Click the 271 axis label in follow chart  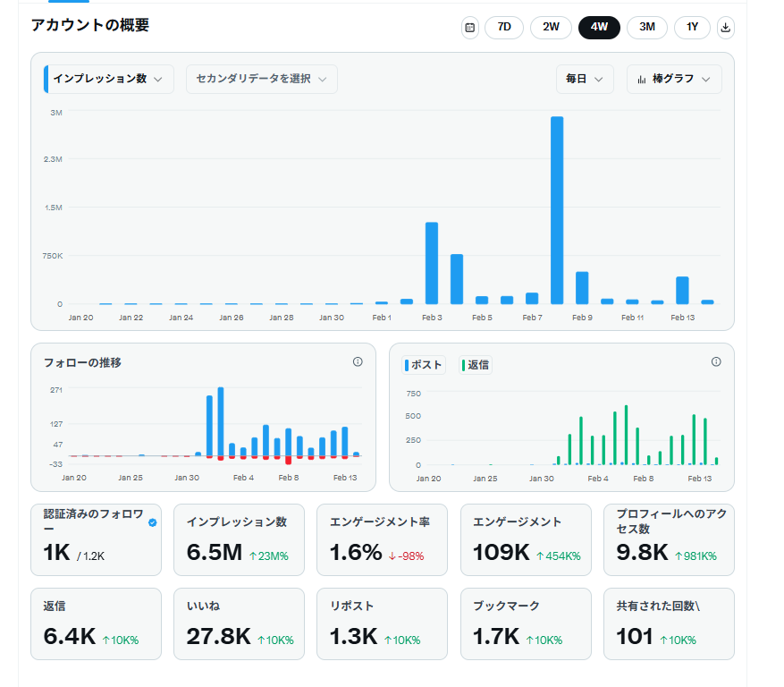[56, 390]
